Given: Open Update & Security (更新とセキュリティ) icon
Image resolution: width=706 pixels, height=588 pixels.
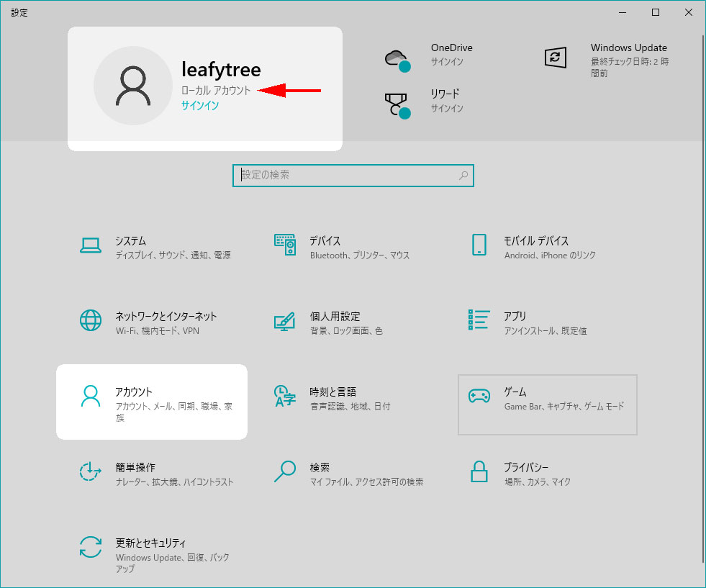Looking at the screenshot, I should click(91, 548).
